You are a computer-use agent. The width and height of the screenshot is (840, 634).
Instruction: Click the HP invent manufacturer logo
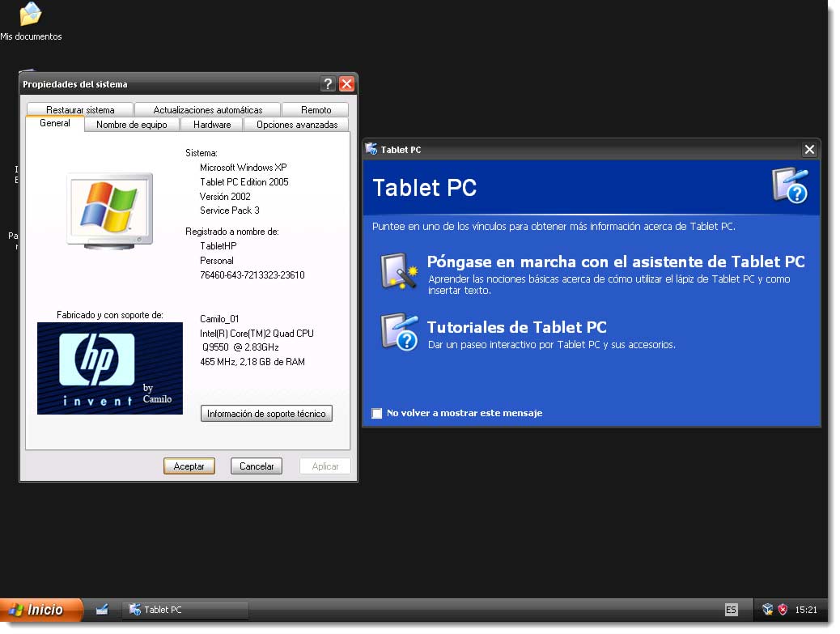point(110,368)
